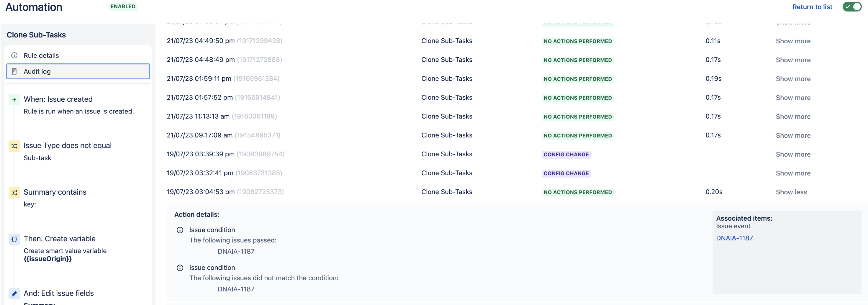Click the info icon beside Issue condition passed
This screenshot has height=305, width=868.
pyautogui.click(x=181, y=230)
